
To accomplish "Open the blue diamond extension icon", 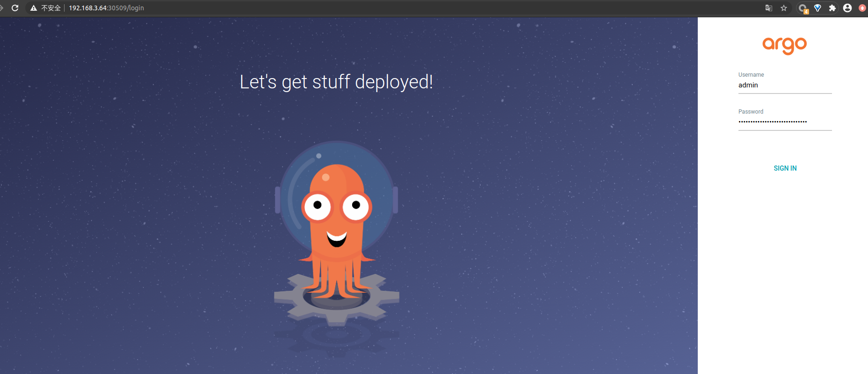I will coord(817,8).
